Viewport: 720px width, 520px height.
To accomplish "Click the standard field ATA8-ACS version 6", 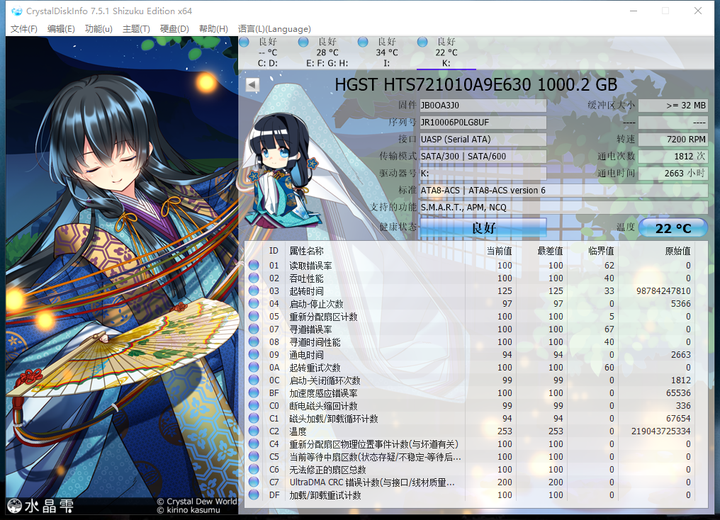I will coord(564,191).
